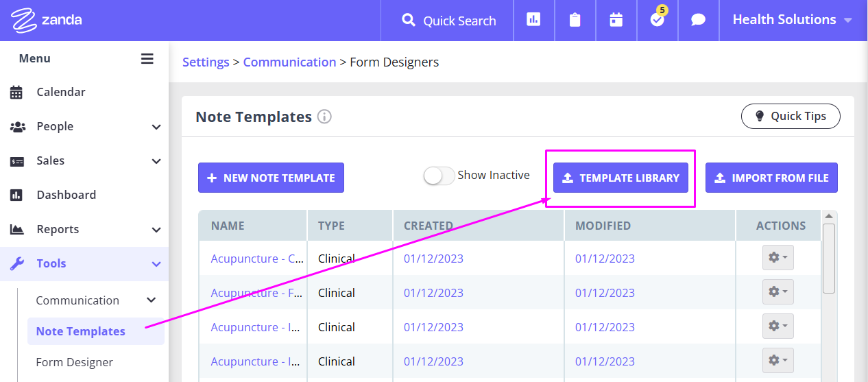868x382 pixels.
Task: Open the chat messages icon
Action: (698, 20)
